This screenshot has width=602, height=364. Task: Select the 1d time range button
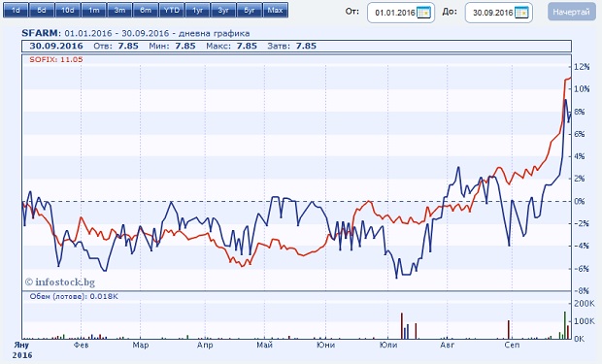pyautogui.click(x=16, y=11)
